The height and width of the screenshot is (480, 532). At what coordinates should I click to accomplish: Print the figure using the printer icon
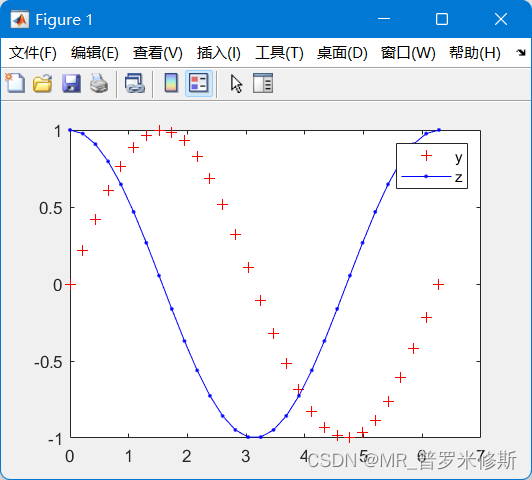pos(99,83)
